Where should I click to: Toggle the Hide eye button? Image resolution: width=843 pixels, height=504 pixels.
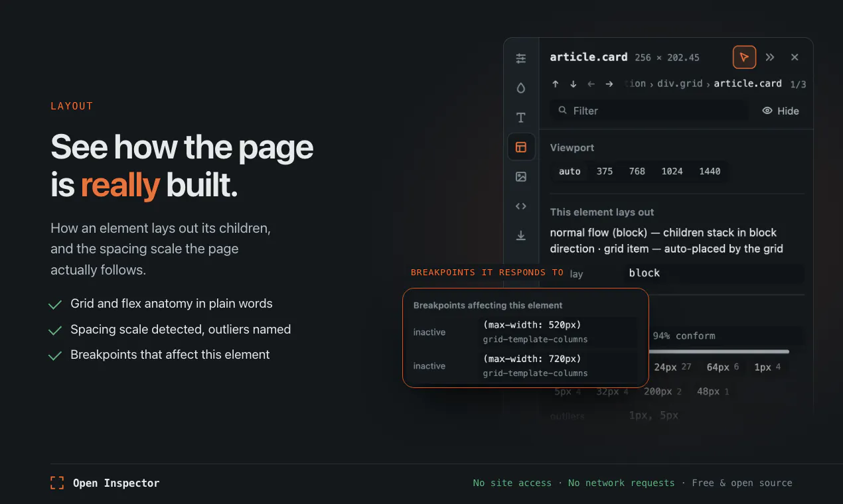pyautogui.click(x=781, y=111)
